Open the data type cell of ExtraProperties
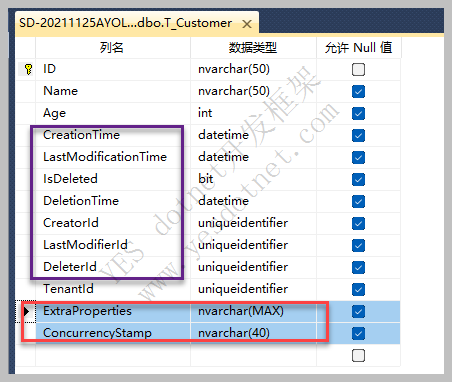The width and height of the screenshot is (452, 382). 253,311
